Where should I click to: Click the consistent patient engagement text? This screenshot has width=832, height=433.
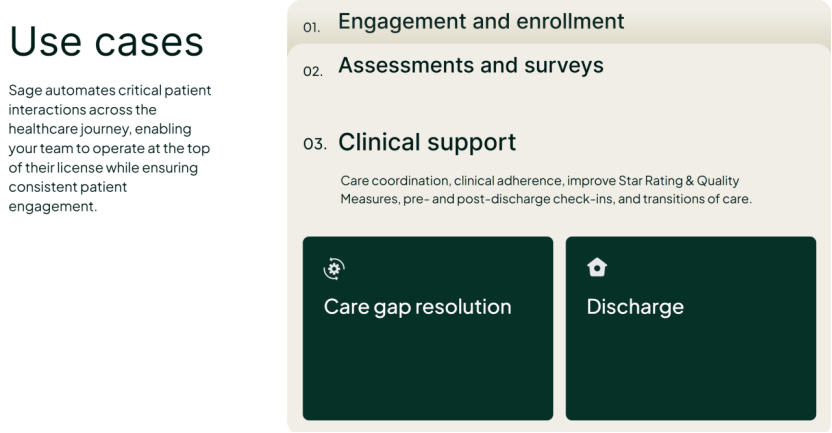click(60, 197)
